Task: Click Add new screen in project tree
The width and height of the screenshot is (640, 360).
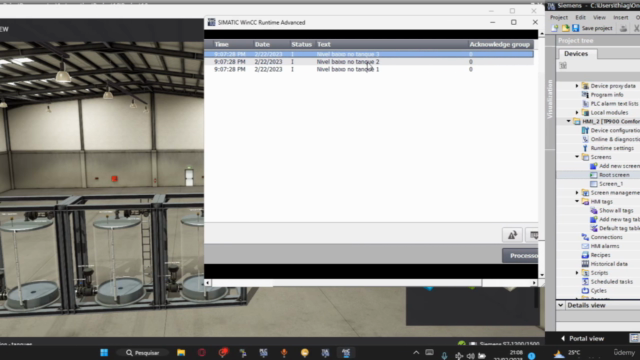Action: pyautogui.click(x=619, y=166)
